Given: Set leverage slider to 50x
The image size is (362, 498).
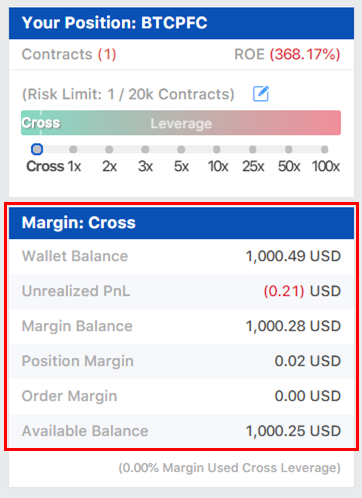Looking at the screenshot, I should 289,149.
